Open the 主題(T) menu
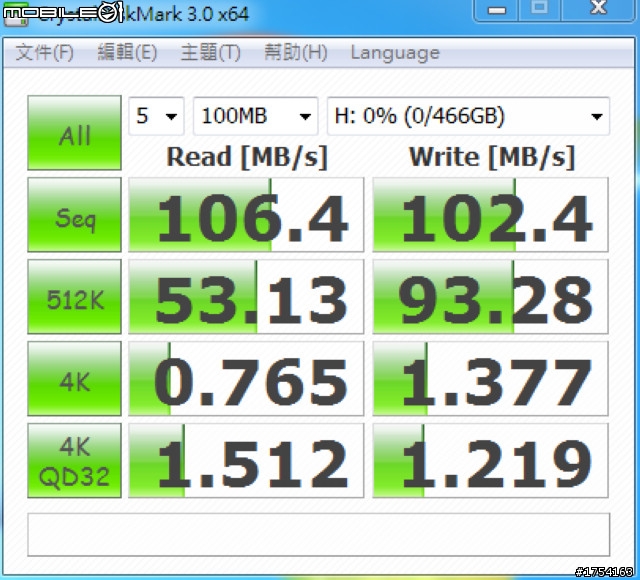640x580 pixels. [x=211, y=53]
